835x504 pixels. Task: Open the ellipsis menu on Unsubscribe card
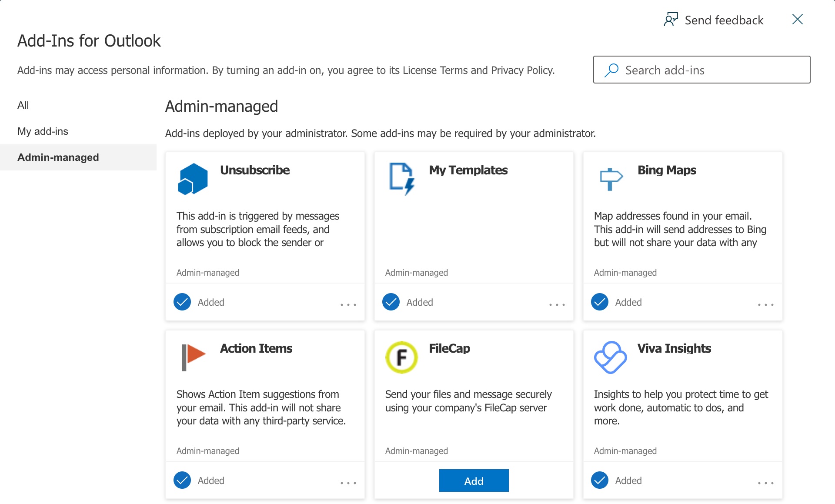348,305
